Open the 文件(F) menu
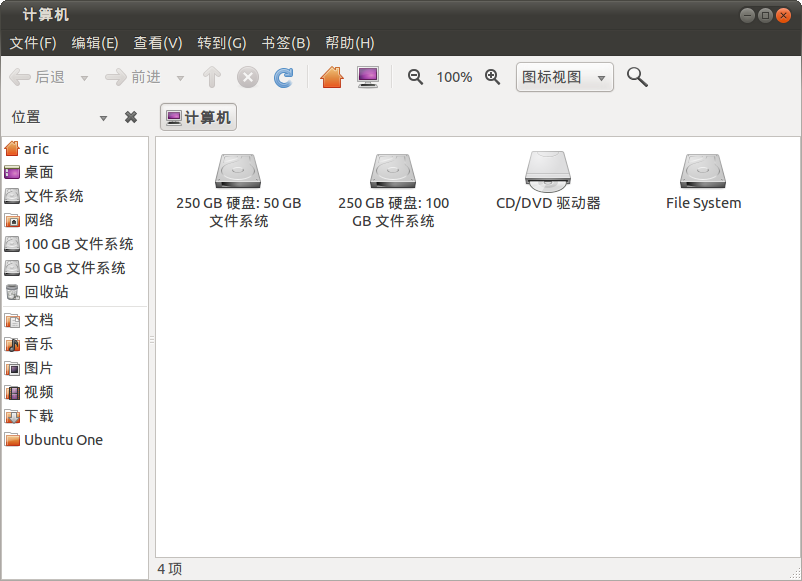 click(x=33, y=43)
